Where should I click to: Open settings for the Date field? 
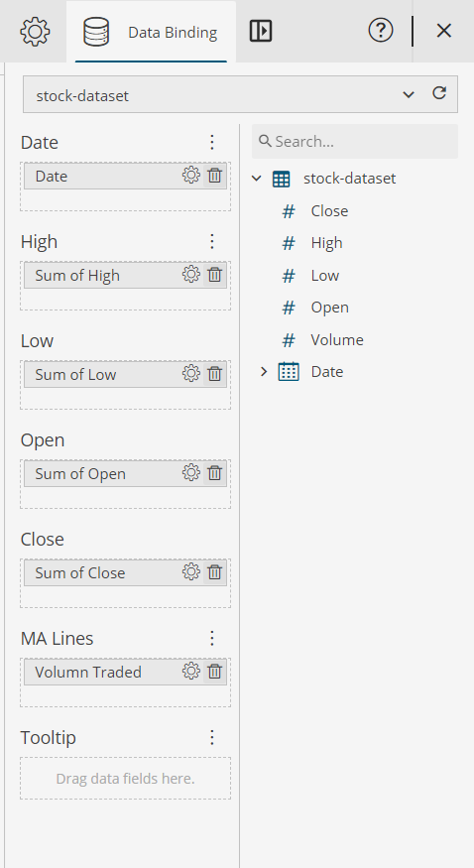click(x=190, y=176)
